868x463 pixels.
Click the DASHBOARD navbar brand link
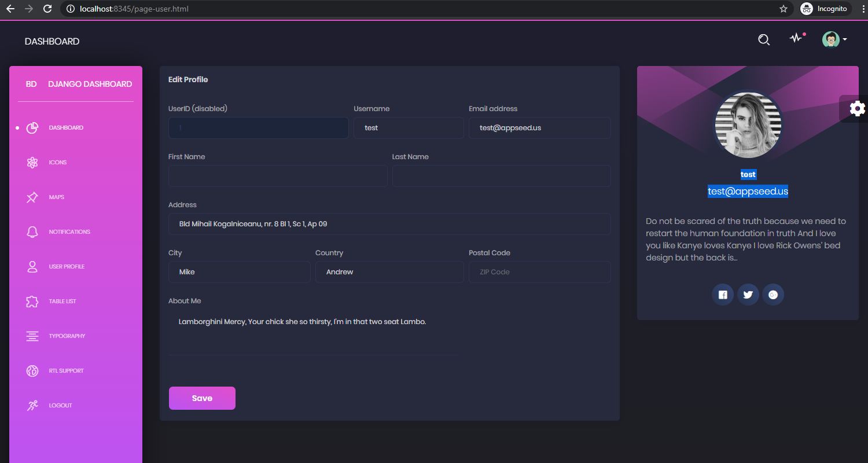(52, 42)
